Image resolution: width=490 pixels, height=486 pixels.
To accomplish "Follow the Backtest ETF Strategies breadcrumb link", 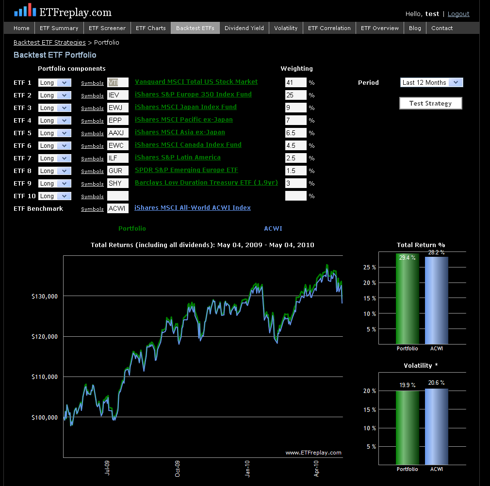I will click(x=49, y=43).
